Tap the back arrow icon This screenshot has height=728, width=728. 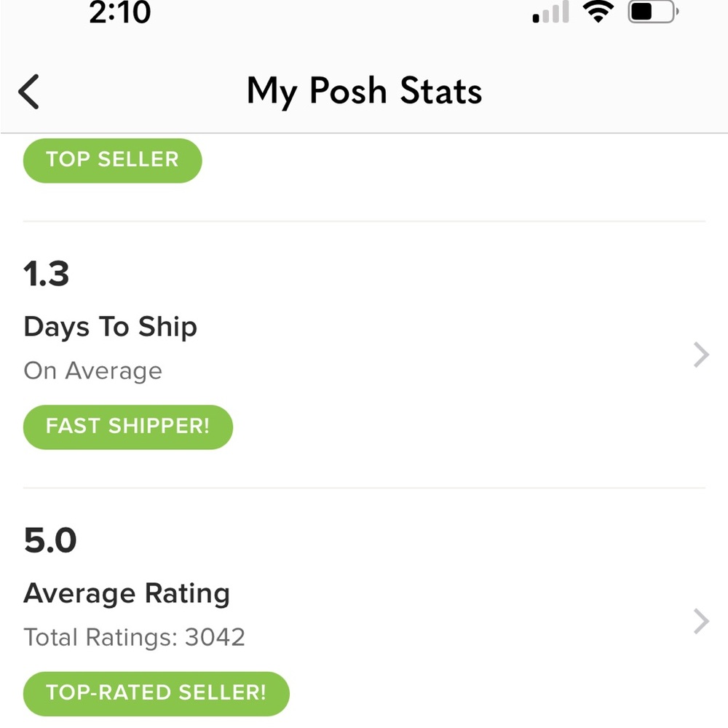tap(29, 92)
